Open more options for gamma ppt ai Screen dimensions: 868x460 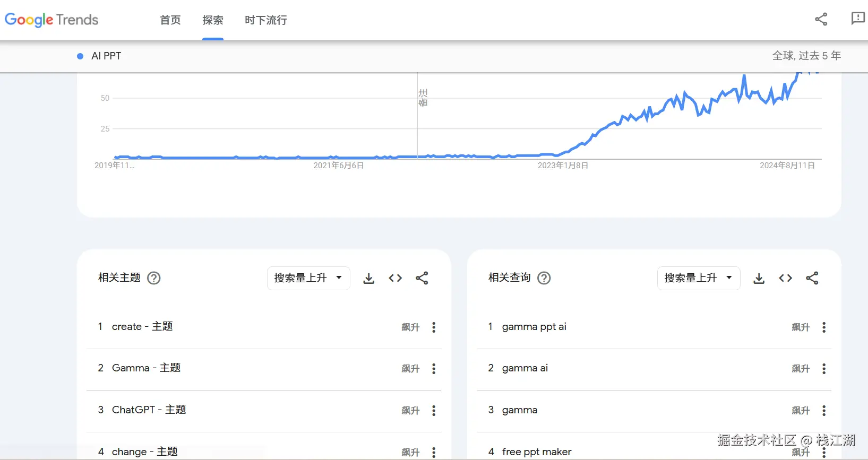(x=824, y=327)
